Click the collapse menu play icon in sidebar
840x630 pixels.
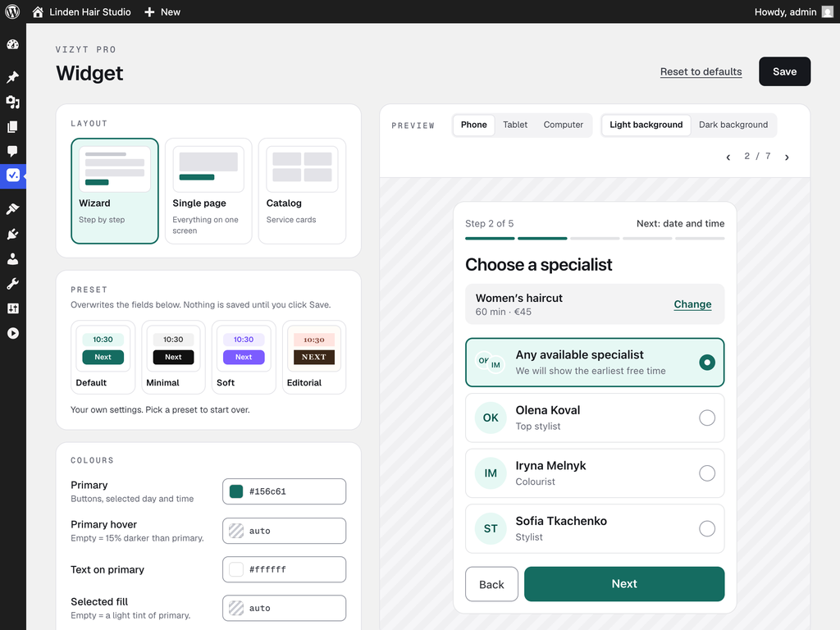13,333
